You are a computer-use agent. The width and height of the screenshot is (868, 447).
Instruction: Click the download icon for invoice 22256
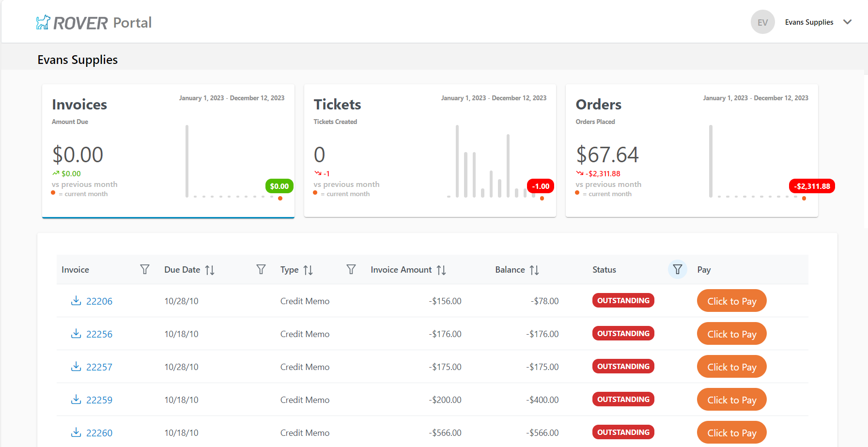click(76, 334)
